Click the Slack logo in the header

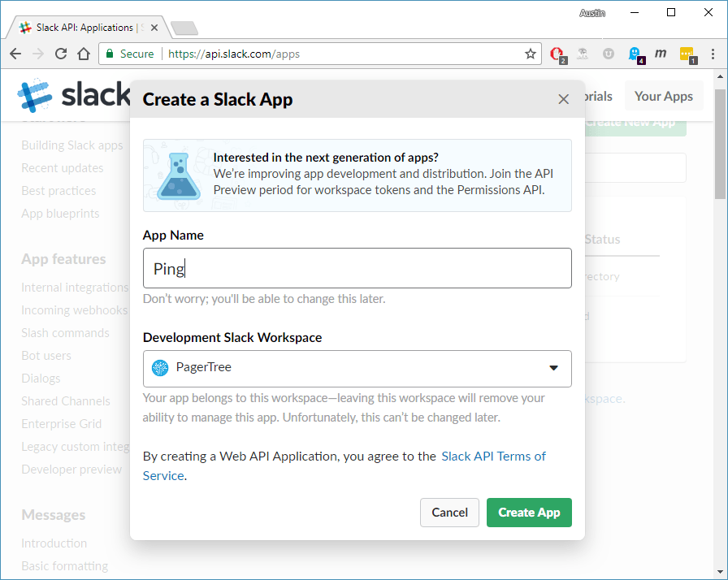(x=73, y=95)
